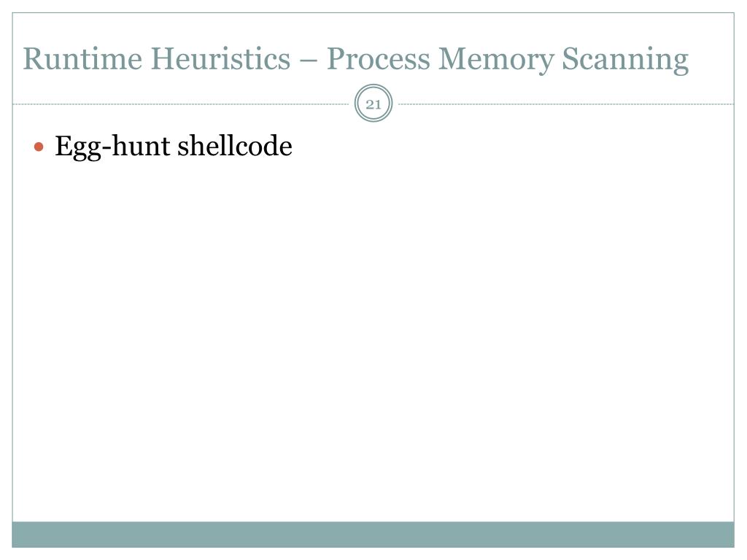Click the circled slide number 21 badge

pyautogui.click(x=373, y=104)
